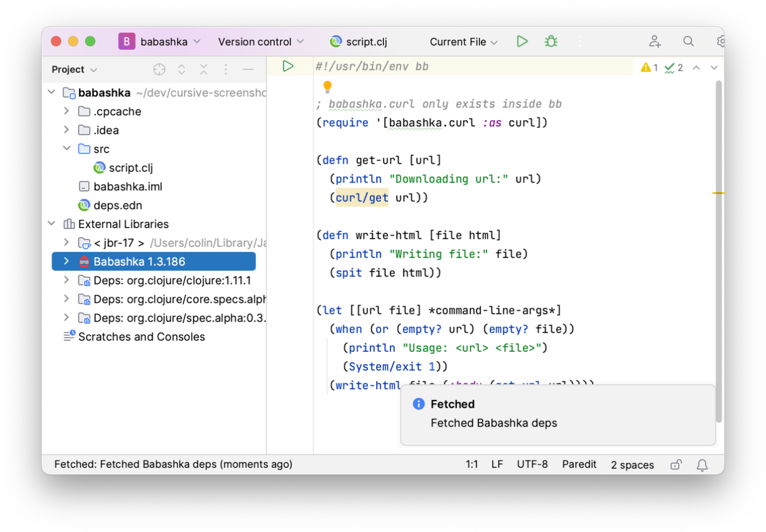Screen dimensions: 766x532
Task: Open the more actions menu in title bar
Action: (x=580, y=42)
